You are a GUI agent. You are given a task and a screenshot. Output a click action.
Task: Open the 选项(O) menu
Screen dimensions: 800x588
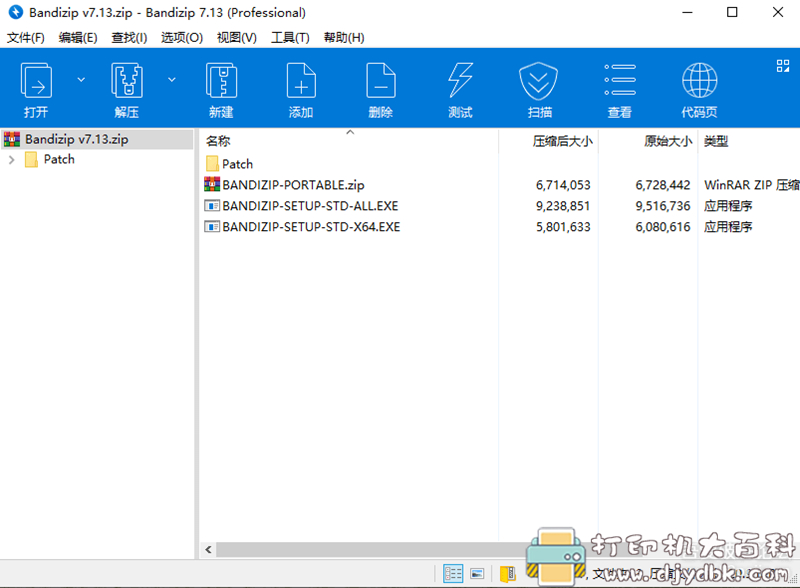click(182, 38)
